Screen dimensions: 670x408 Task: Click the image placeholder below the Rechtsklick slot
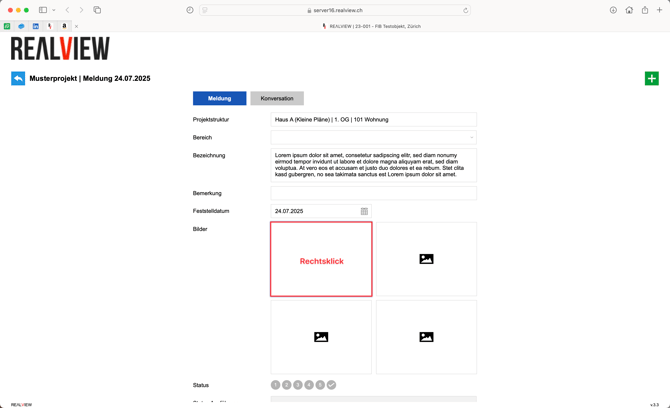coord(321,337)
